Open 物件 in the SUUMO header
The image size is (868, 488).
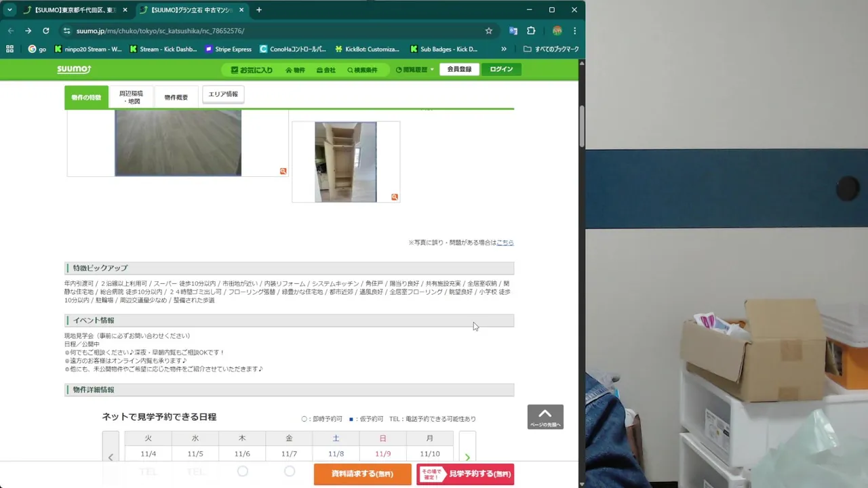coord(295,70)
